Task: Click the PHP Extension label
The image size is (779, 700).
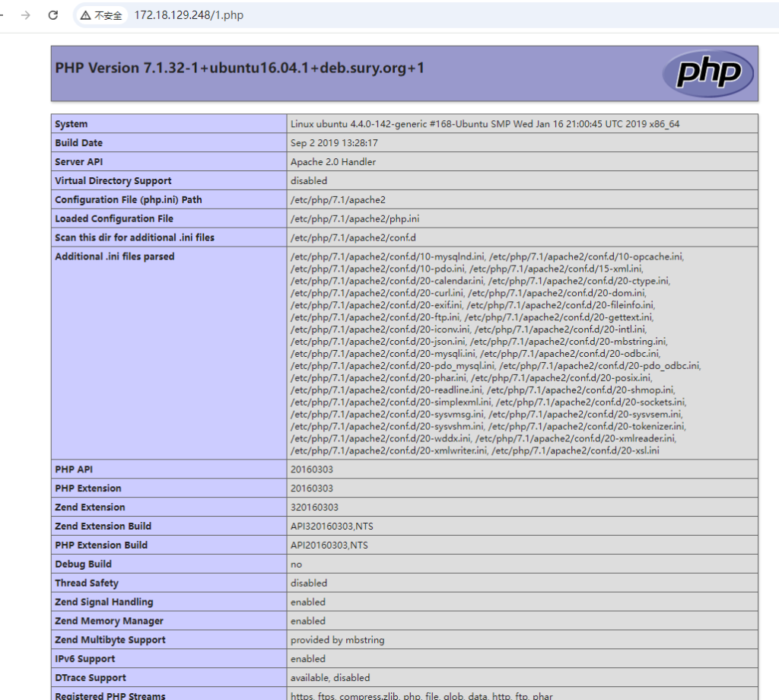Action: 88,488
